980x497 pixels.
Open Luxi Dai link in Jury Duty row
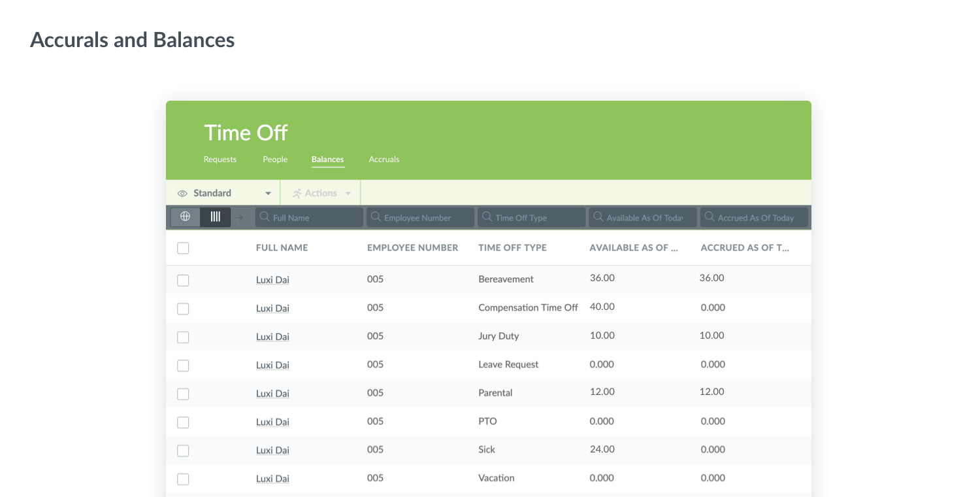coord(272,337)
